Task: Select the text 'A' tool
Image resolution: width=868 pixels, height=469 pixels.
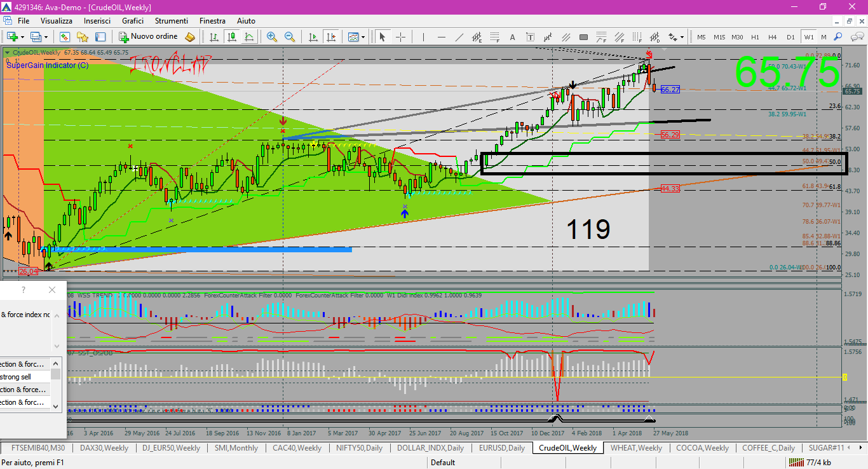Action: [512, 36]
